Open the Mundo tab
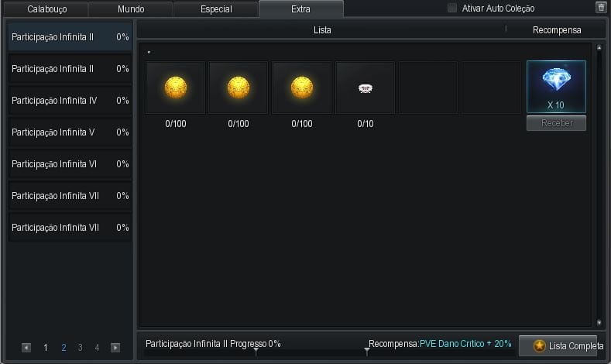This screenshot has height=364, width=611. point(130,9)
